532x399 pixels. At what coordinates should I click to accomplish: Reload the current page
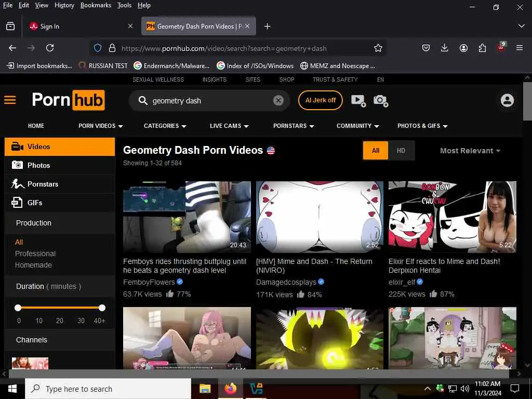pyautogui.click(x=50, y=48)
